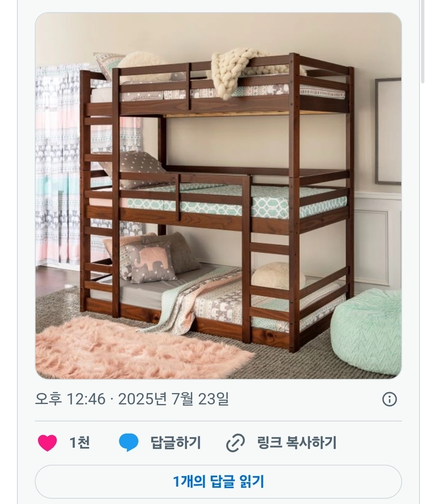This screenshot has width=430, height=504.
Task: Click the 1천 like count
Action: (80, 443)
